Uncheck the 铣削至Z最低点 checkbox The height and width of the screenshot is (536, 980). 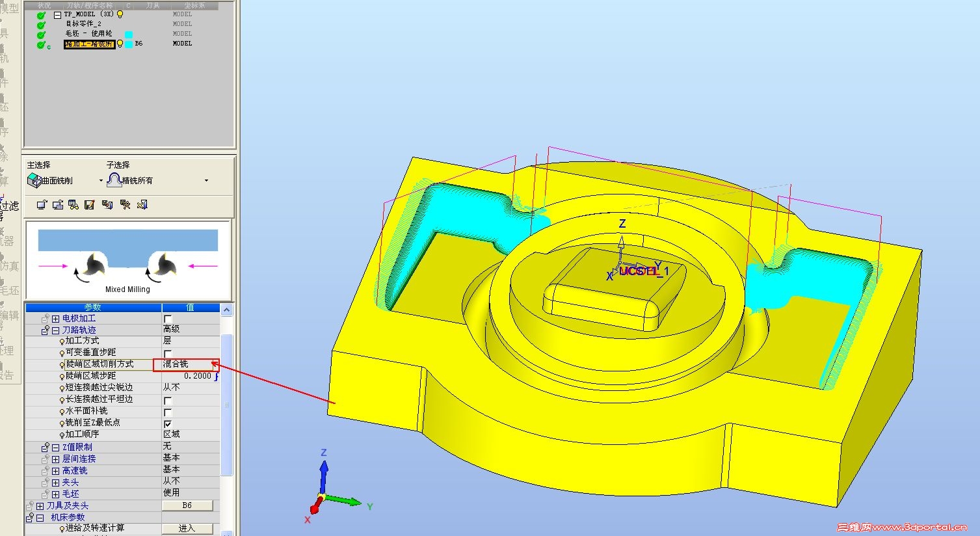pos(168,424)
